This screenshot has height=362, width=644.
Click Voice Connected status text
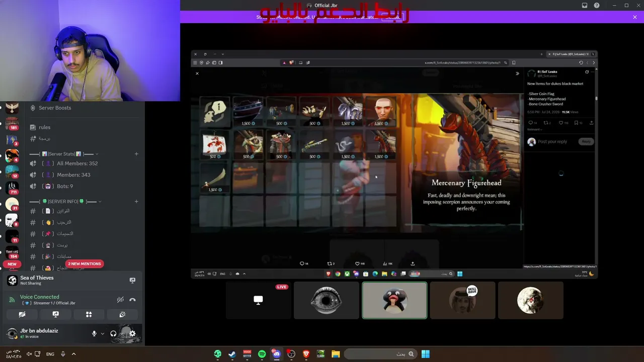(40, 297)
